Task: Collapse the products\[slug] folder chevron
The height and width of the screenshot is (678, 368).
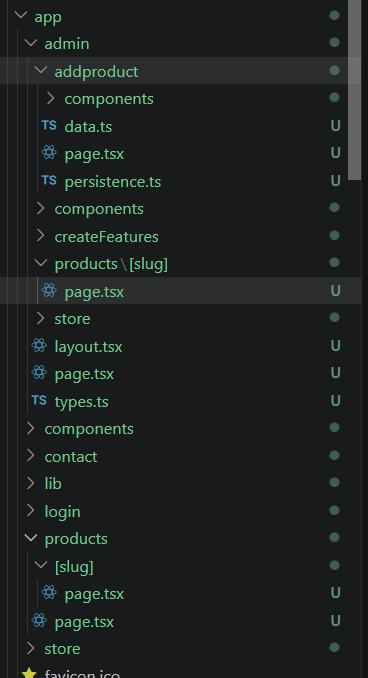Action: pos(41,263)
